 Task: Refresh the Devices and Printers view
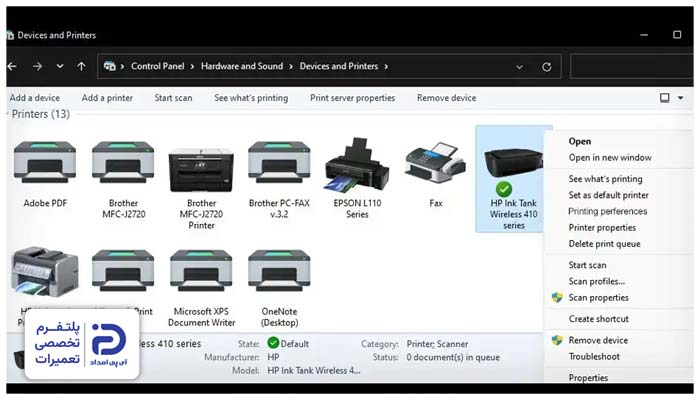pos(546,67)
